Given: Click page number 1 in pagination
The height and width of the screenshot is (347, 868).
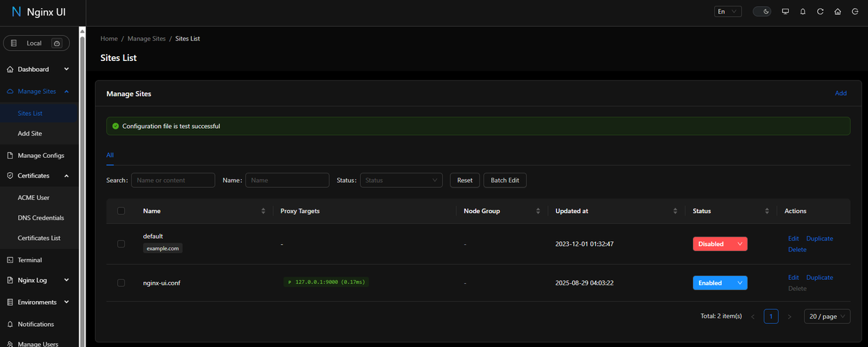Looking at the screenshot, I should click(x=771, y=317).
